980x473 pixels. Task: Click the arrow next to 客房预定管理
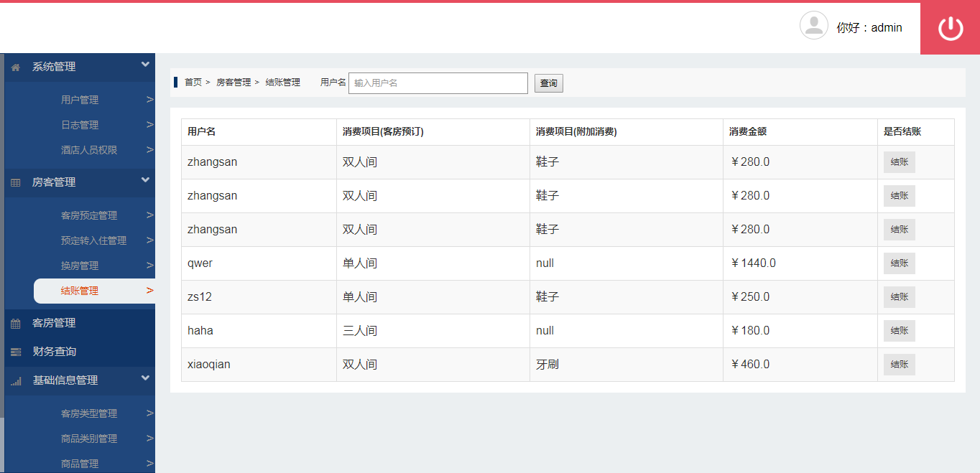click(x=149, y=215)
